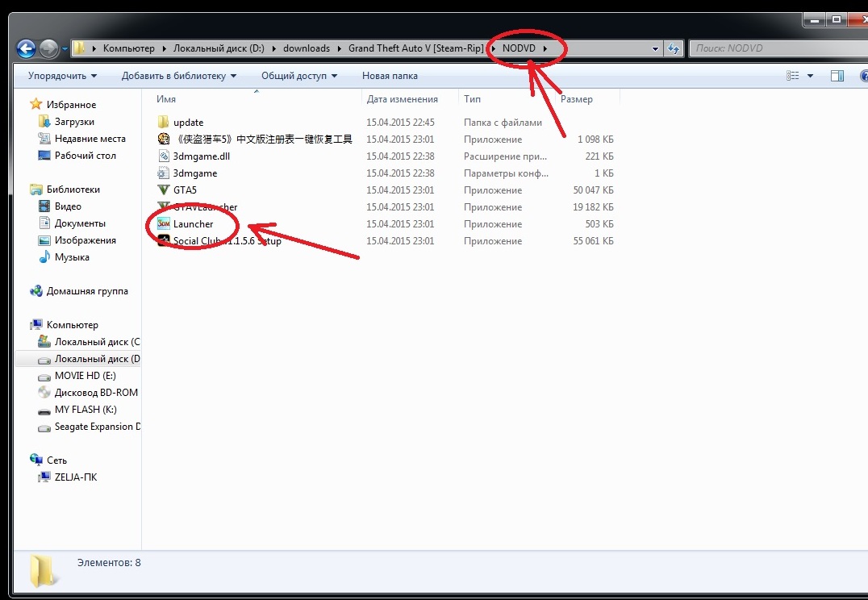Select Компьютер in the address path
The image size is (868, 600).
click(128, 48)
